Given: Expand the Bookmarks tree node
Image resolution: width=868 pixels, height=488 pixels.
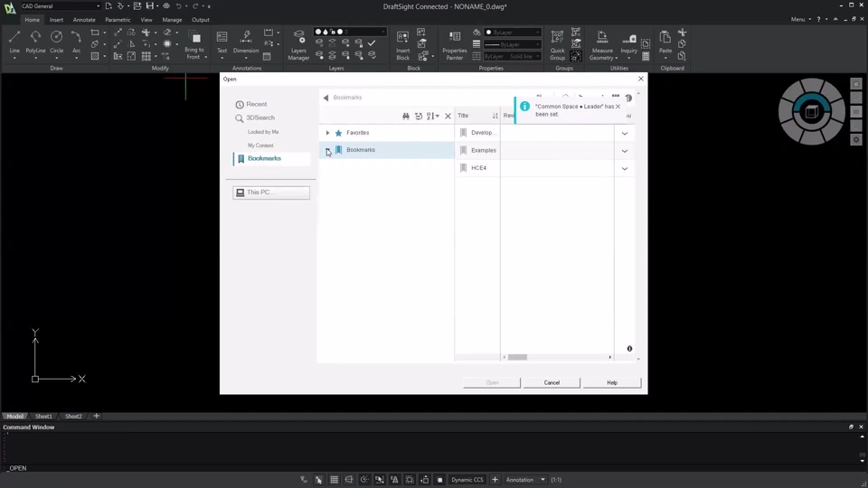Looking at the screenshot, I should click(327, 151).
